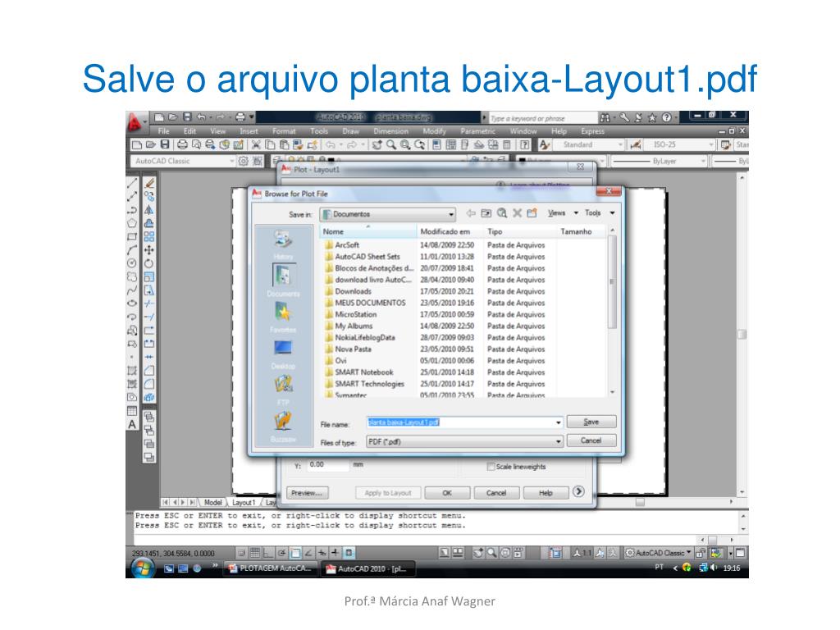Select the Line tool in draw toolbar
This screenshot has height=630, width=840.
[132, 183]
